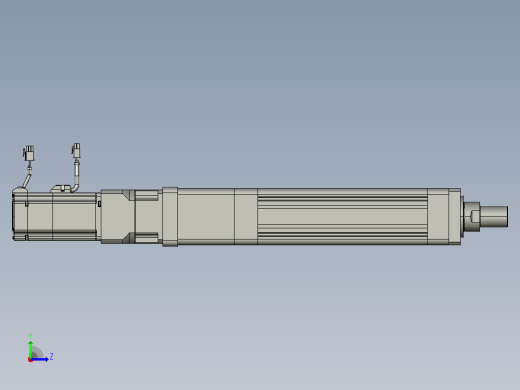
Task: Select the wide mounting flange plate
Action: pyautogui.click(x=170, y=217)
